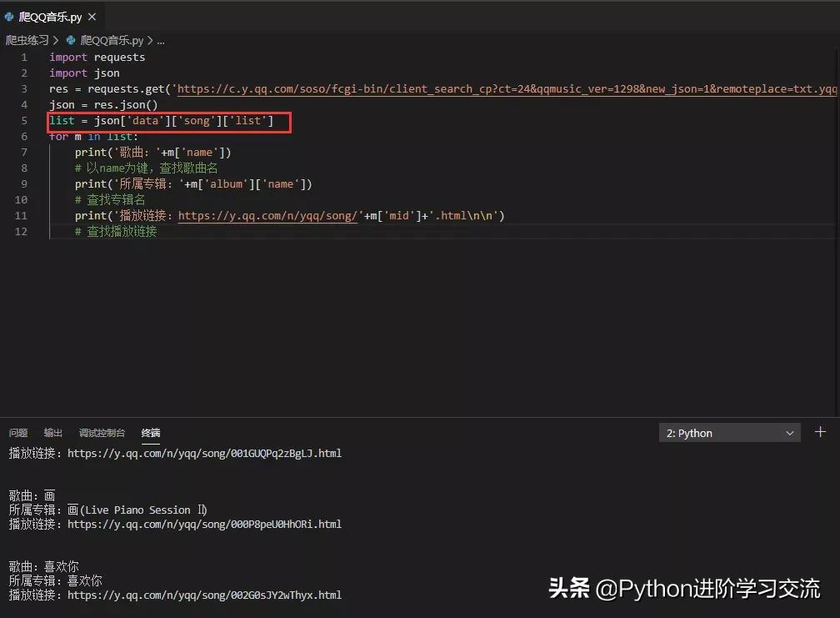Select the 终端 panel tab

click(150, 433)
